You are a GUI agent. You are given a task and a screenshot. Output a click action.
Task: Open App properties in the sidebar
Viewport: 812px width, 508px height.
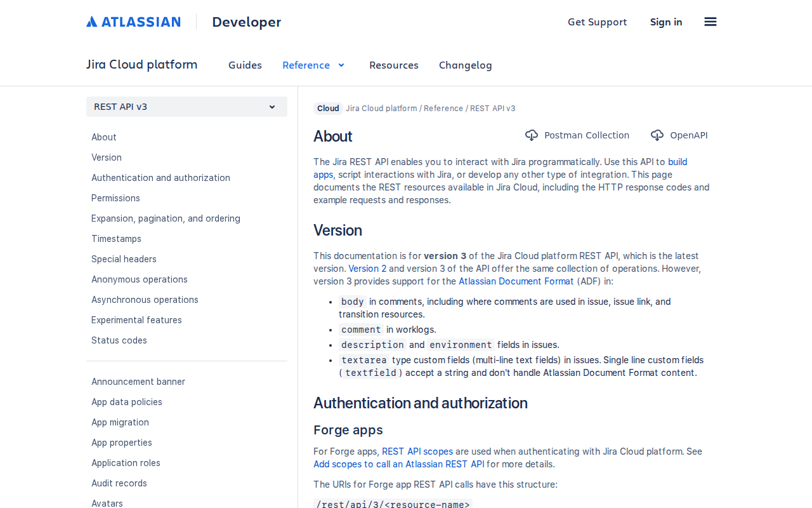(x=122, y=443)
